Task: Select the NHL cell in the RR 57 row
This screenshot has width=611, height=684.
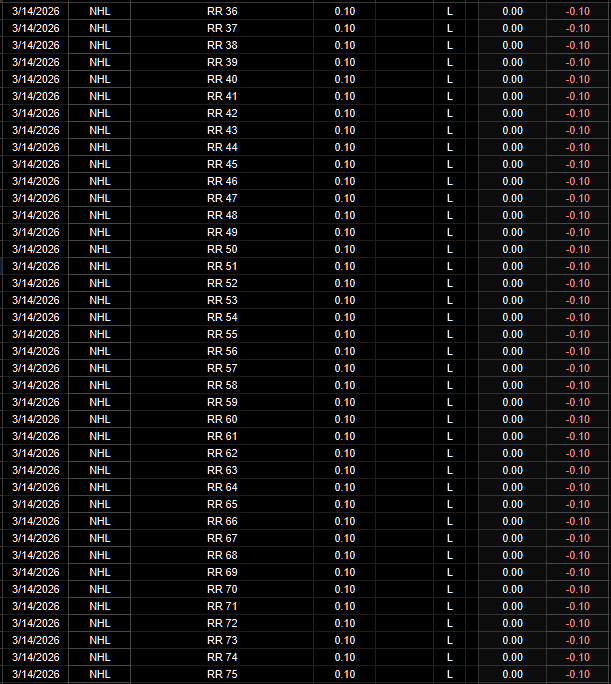Action: tap(99, 369)
